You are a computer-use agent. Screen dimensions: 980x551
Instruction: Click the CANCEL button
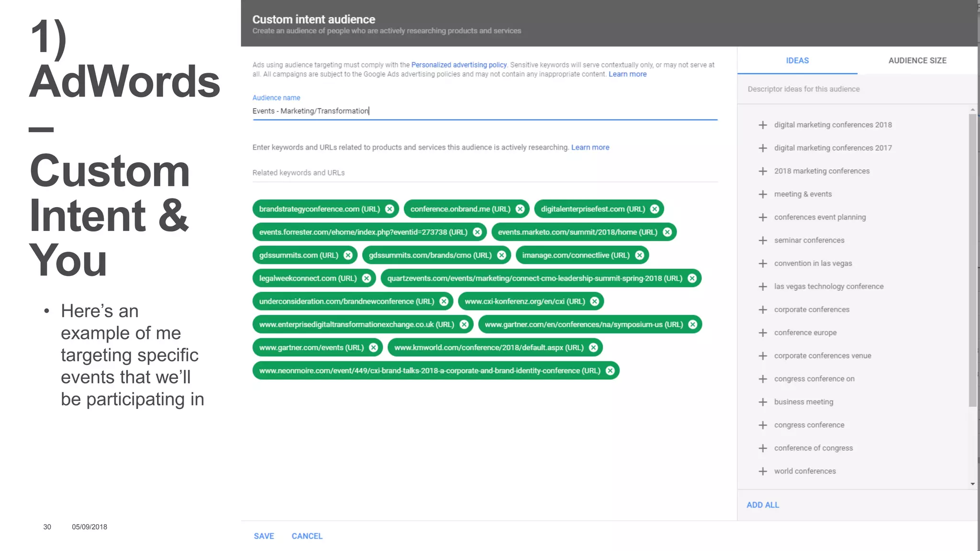307,536
